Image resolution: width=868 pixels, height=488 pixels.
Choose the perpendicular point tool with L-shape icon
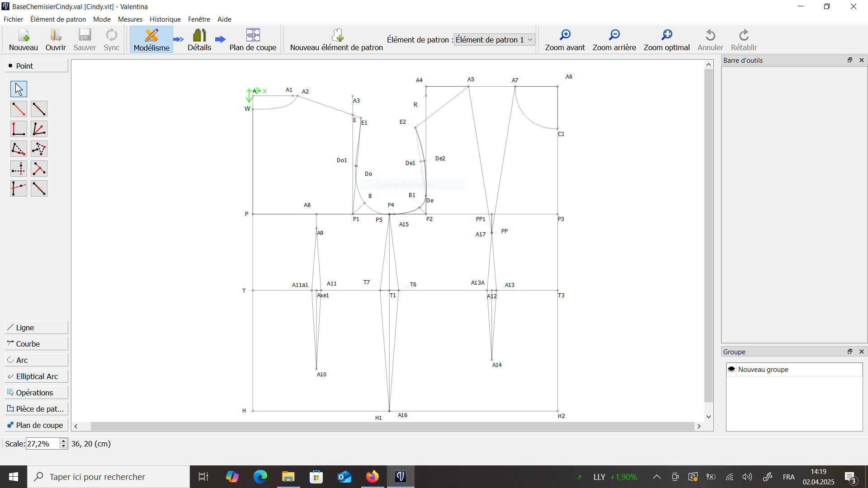pyautogui.click(x=19, y=129)
